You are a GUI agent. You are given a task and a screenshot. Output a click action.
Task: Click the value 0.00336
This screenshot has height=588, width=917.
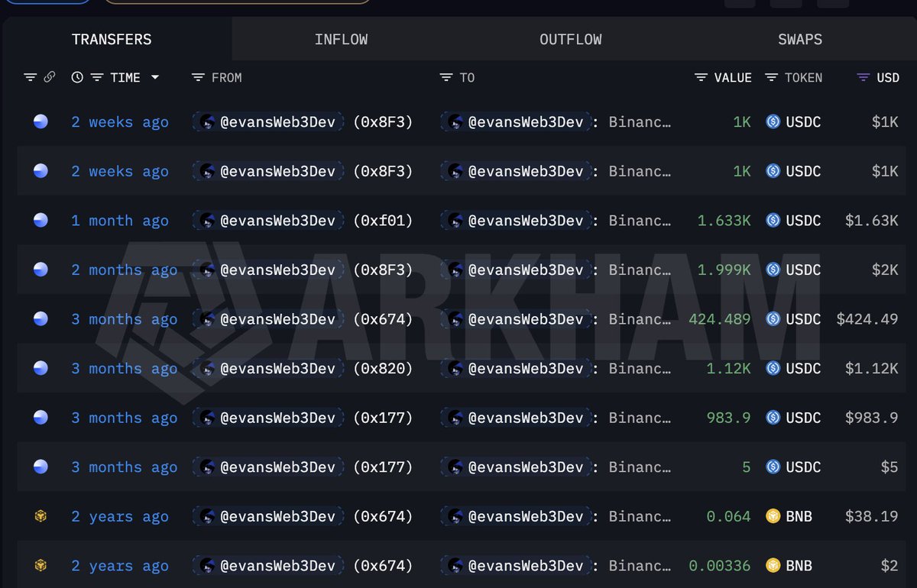[720, 565]
